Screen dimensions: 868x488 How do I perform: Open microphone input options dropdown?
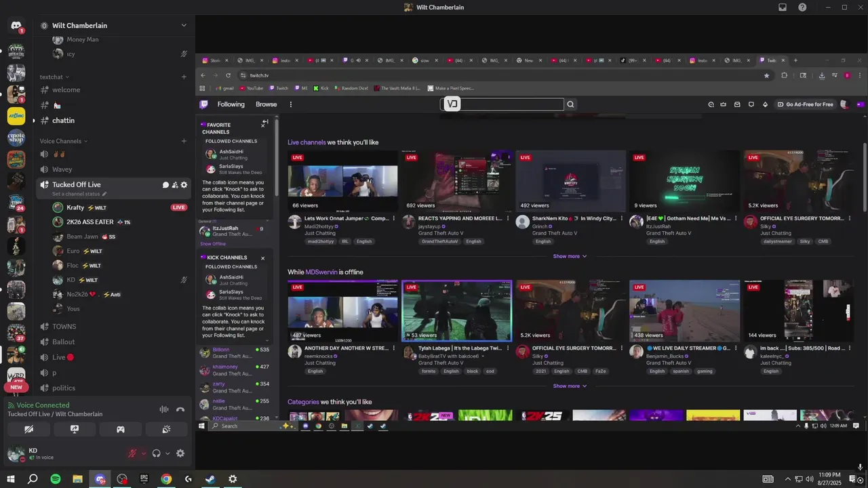(x=144, y=453)
